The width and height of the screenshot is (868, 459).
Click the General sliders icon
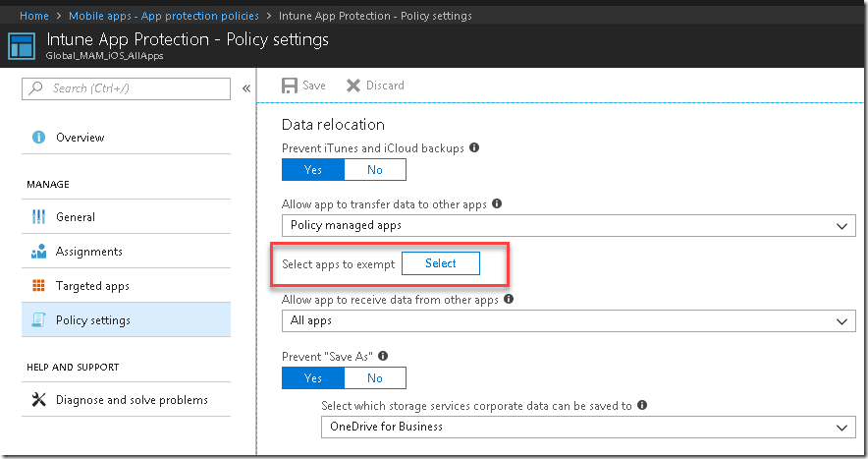38,217
